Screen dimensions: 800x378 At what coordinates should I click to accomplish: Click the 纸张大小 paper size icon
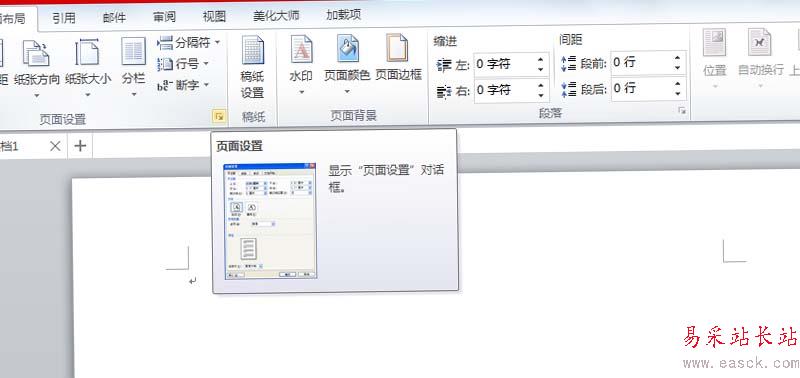pos(87,52)
